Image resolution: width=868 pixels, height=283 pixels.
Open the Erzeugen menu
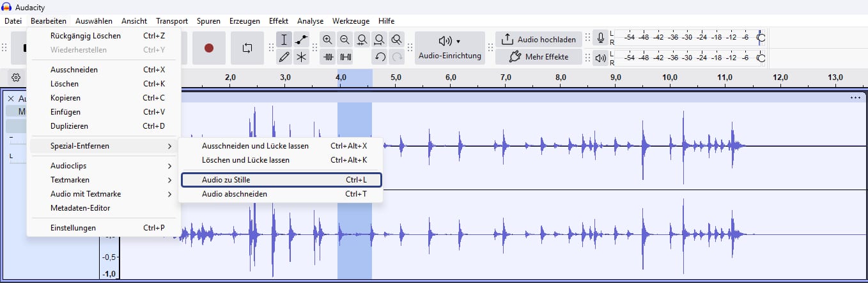pos(245,21)
